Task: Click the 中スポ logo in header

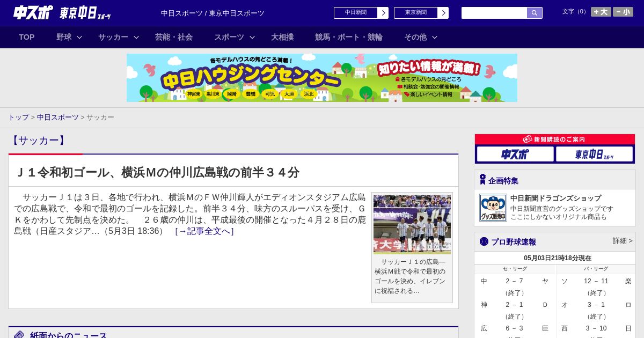Action: coord(33,12)
